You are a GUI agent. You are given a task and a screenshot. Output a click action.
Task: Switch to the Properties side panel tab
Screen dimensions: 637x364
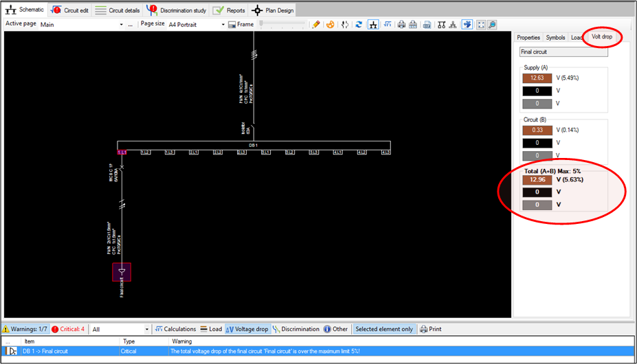tap(528, 37)
